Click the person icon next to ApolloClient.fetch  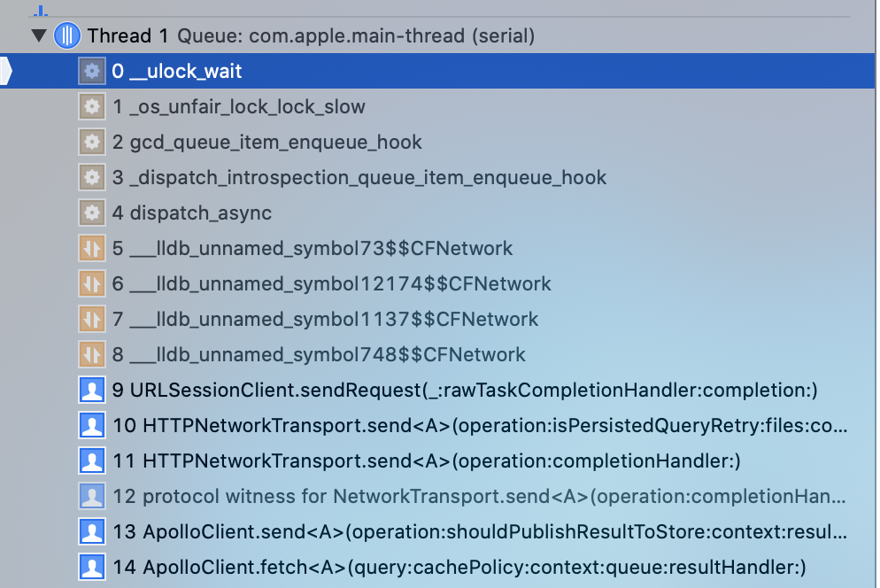(x=92, y=567)
